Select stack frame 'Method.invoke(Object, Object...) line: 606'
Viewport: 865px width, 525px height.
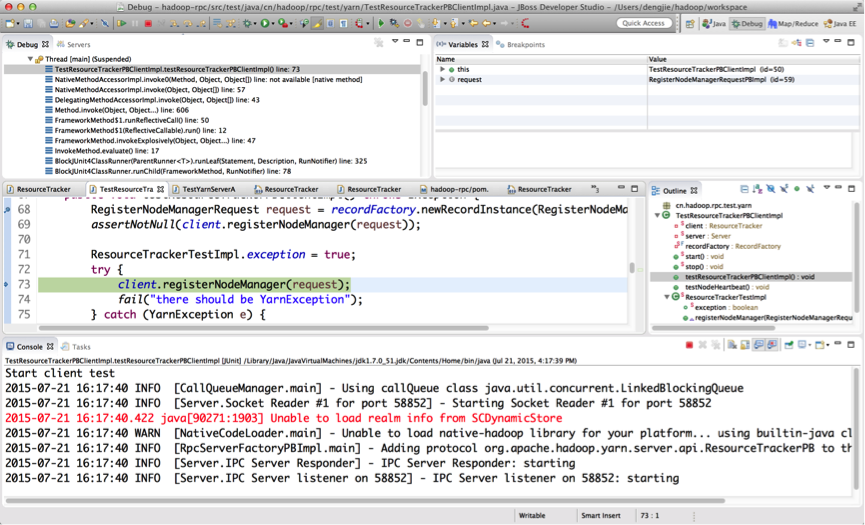tap(121, 110)
